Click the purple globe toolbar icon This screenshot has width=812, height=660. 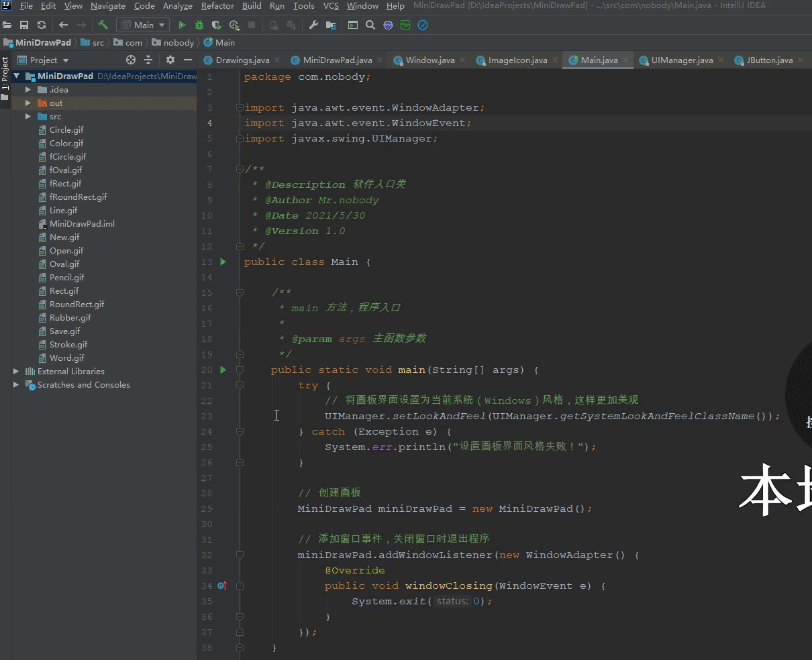(388, 25)
